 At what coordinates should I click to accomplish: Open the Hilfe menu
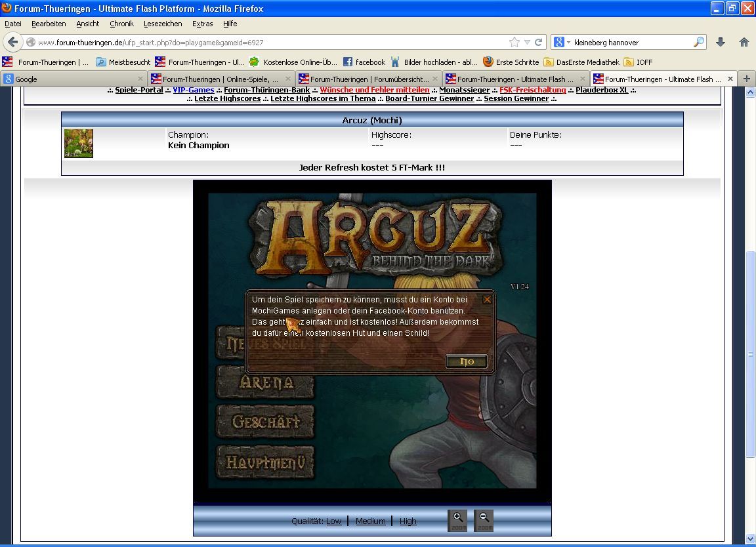coord(230,24)
